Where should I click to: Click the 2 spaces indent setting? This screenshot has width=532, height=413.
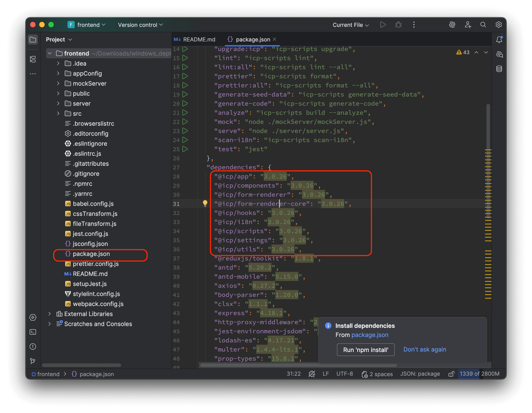(x=377, y=374)
